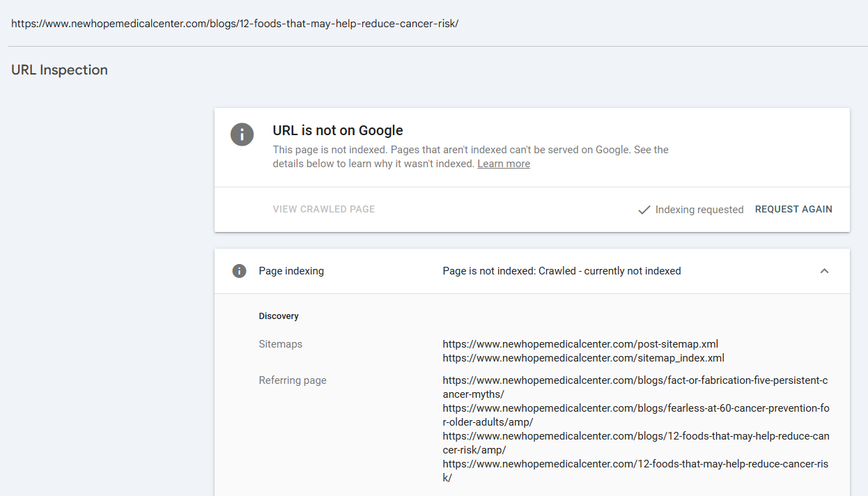
Task: Open the last referring page URL without /blogs/
Action: coord(635,471)
